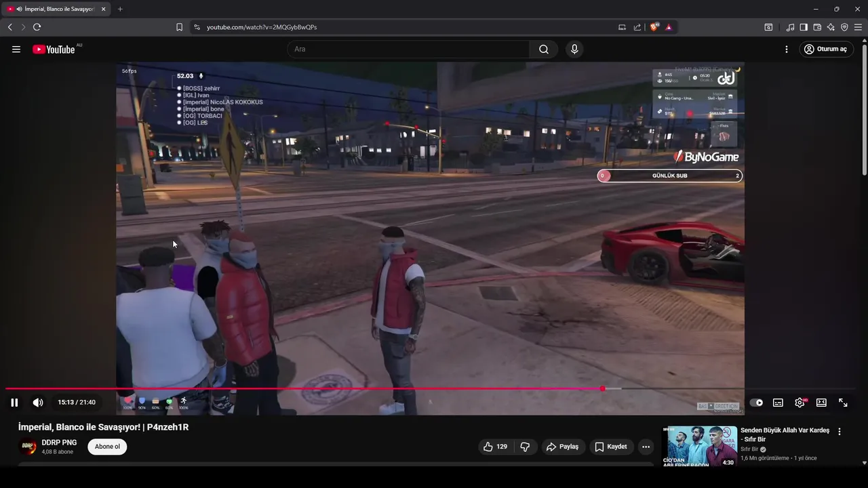The height and width of the screenshot is (488, 868).
Task: Click 4,08 B abone subscriber count
Action: click(x=58, y=452)
